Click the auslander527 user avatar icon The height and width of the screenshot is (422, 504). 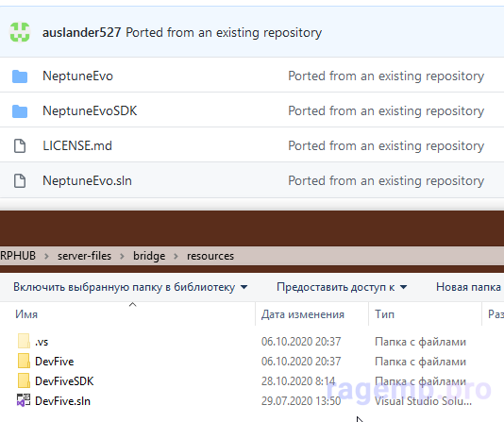click(x=20, y=32)
